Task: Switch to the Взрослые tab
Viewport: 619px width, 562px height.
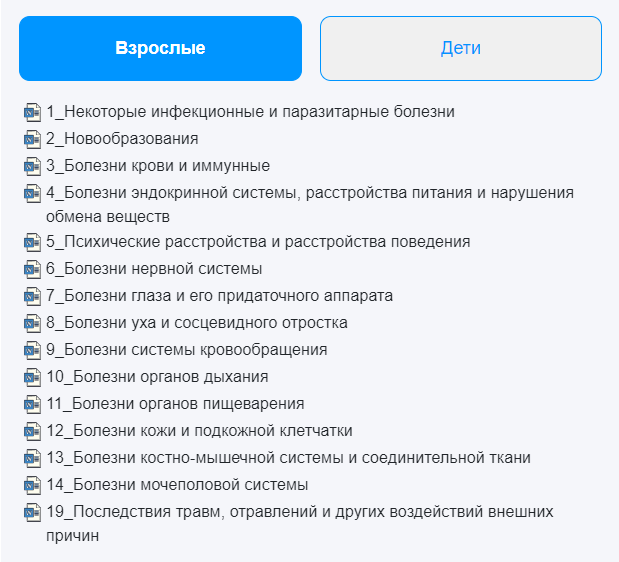Action: (x=160, y=48)
